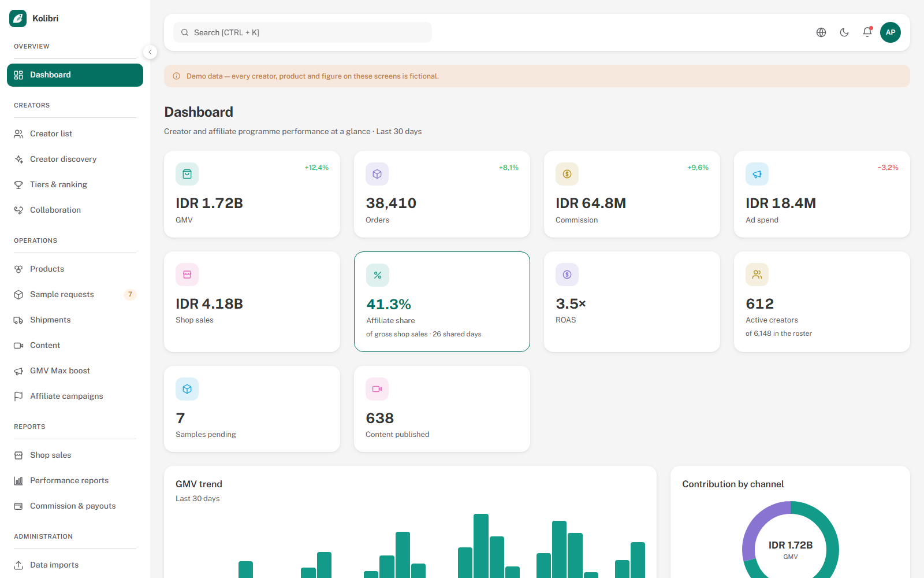Image resolution: width=924 pixels, height=578 pixels.
Task: Collapse the sidebar with the chevron button
Action: coord(150,52)
